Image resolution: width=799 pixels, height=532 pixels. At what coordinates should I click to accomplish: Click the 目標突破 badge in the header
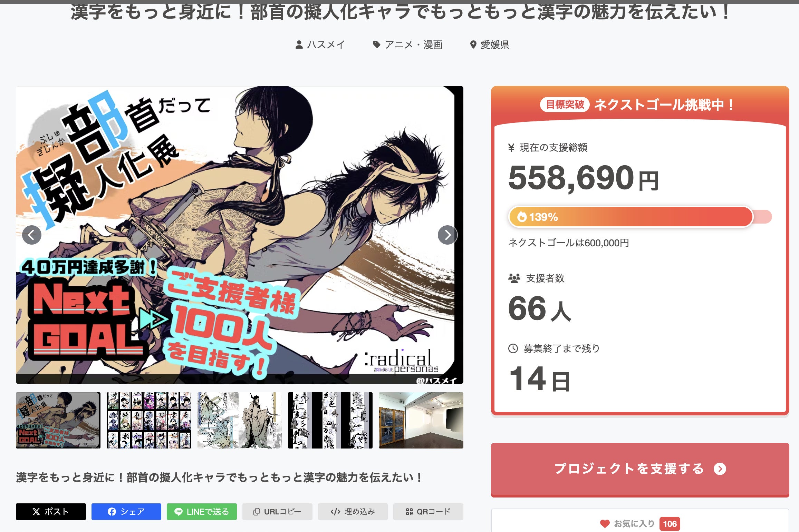pyautogui.click(x=565, y=105)
